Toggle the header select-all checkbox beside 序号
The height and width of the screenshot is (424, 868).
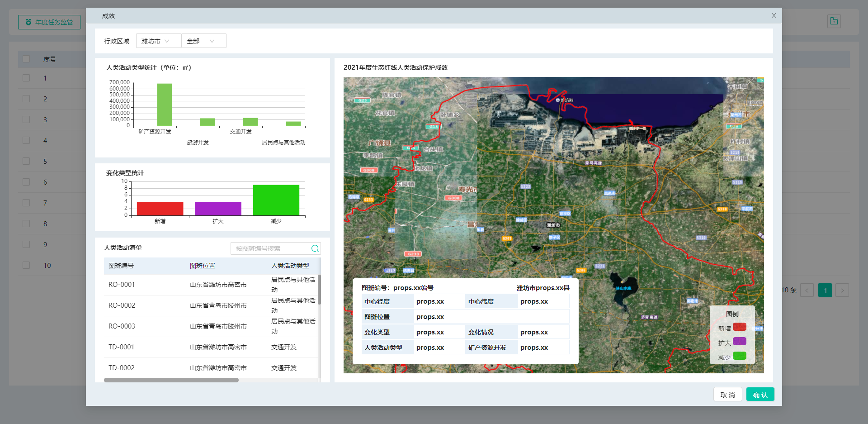point(26,59)
